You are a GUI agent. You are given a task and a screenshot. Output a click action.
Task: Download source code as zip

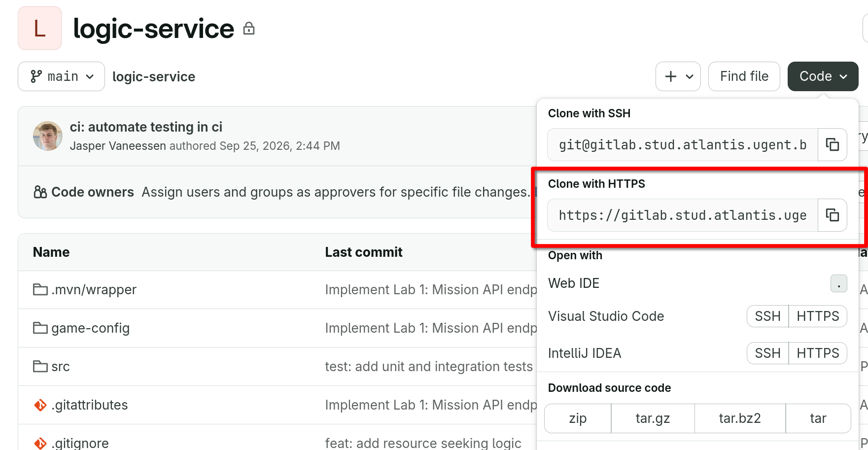click(578, 418)
